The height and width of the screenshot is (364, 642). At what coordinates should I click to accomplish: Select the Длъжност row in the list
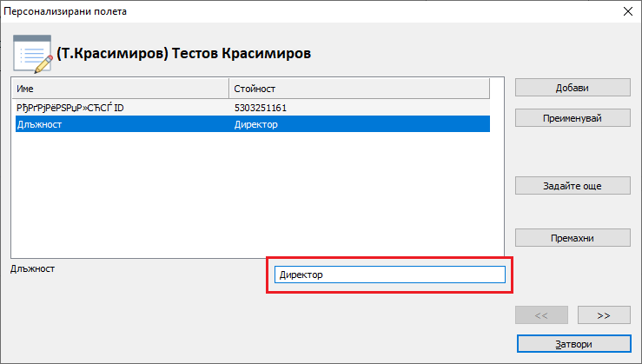point(122,125)
